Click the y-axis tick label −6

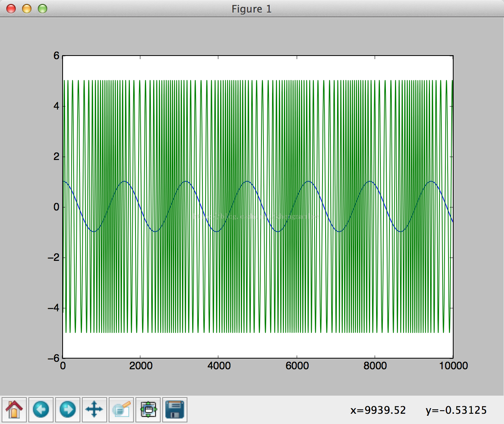(x=54, y=358)
